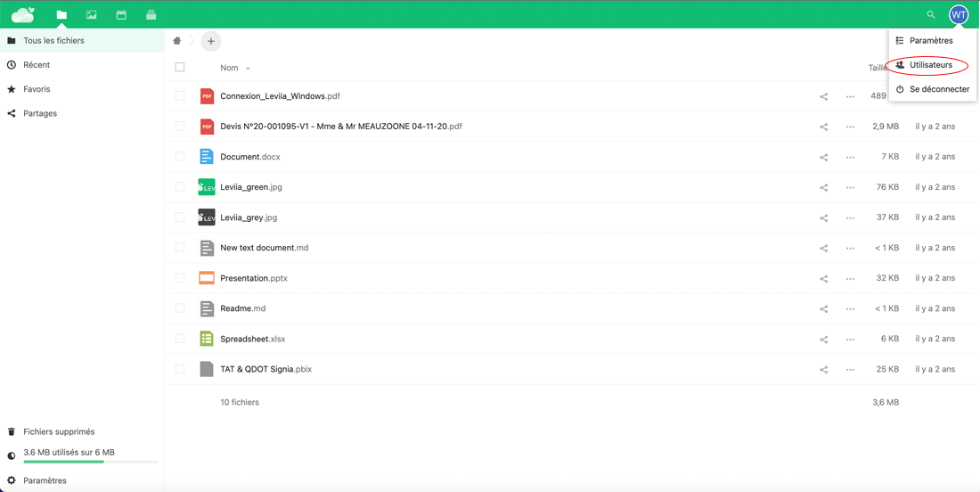Click share icon for Leviia_green.jpg

pos(824,187)
